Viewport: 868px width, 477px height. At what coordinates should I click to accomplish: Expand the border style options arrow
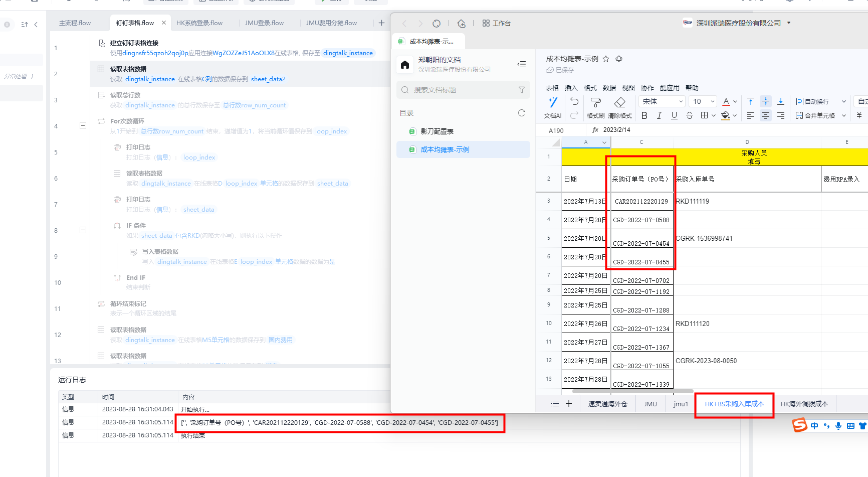click(714, 115)
